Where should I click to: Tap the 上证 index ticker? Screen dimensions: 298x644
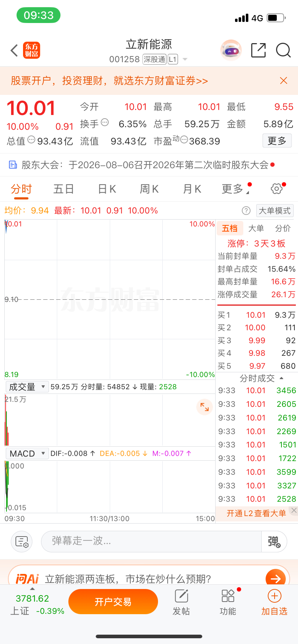point(37,605)
